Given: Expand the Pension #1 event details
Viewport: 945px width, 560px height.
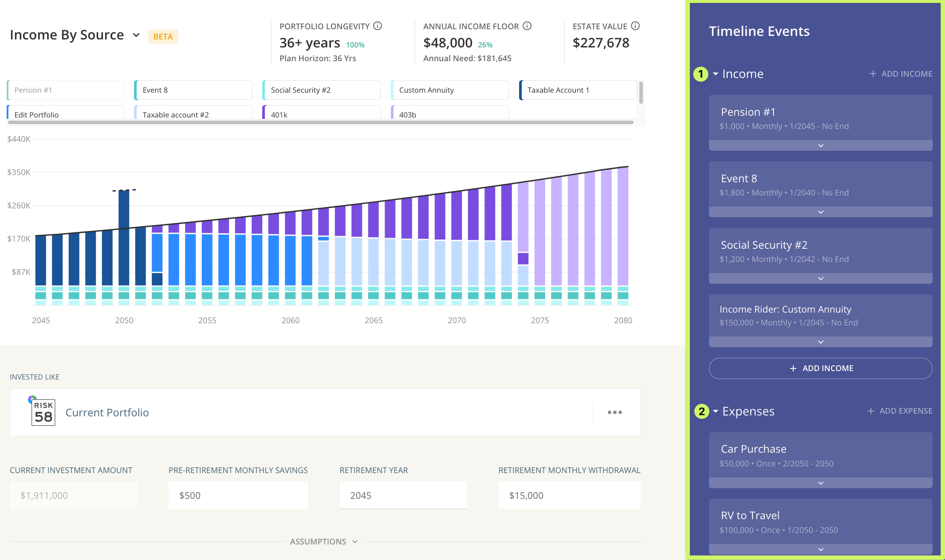Looking at the screenshot, I should coord(820,145).
